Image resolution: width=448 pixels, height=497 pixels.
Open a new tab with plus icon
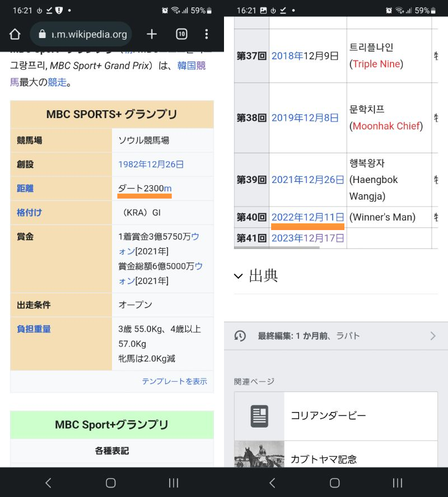click(x=152, y=34)
